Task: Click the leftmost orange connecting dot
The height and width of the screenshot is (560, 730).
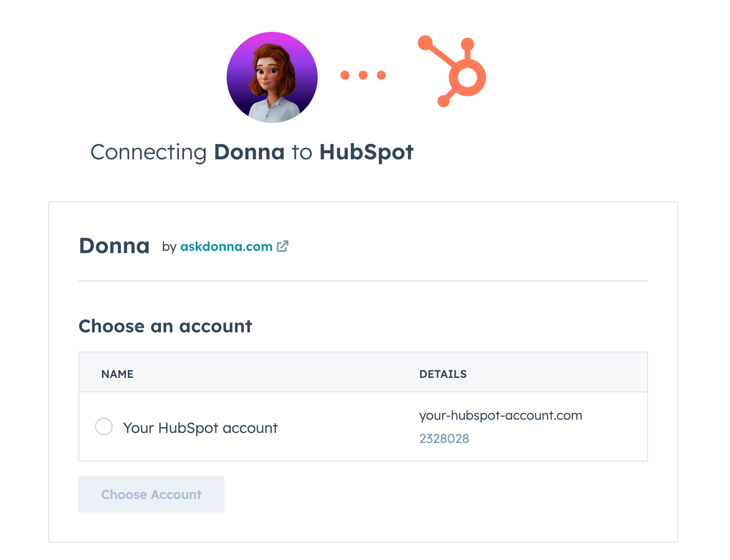Action: [x=345, y=75]
